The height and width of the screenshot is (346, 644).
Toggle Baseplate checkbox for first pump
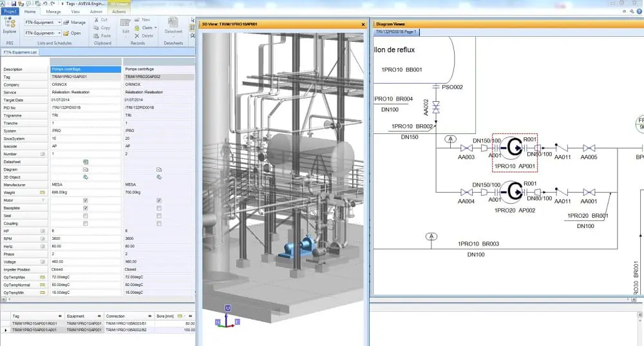point(86,208)
